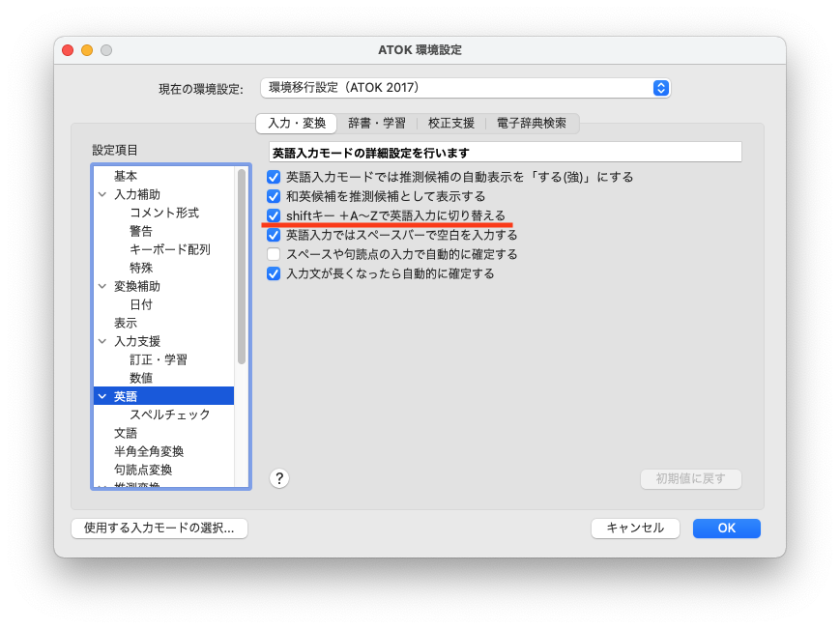Collapse the 入力補助 tree node
Screen dimensions: 840x629
[x=102, y=194]
